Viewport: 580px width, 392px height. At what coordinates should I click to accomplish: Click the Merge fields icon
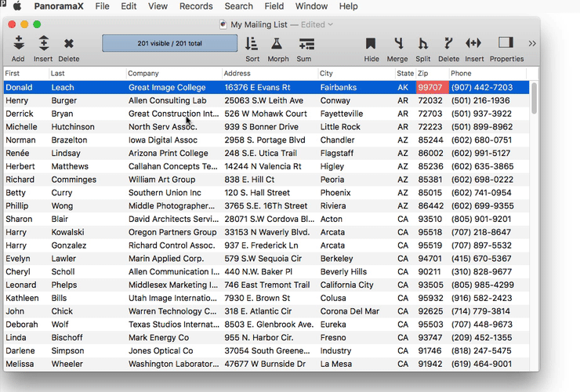(x=398, y=44)
